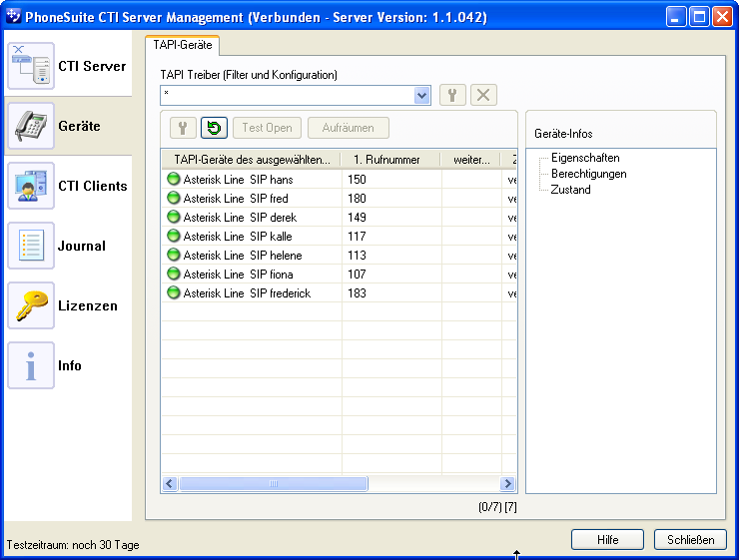
Task: Open the Journal notepad icon
Action: pos(31,247)
